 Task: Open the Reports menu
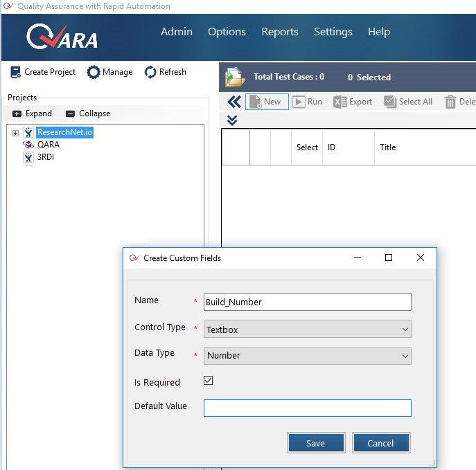coord(280,32)
